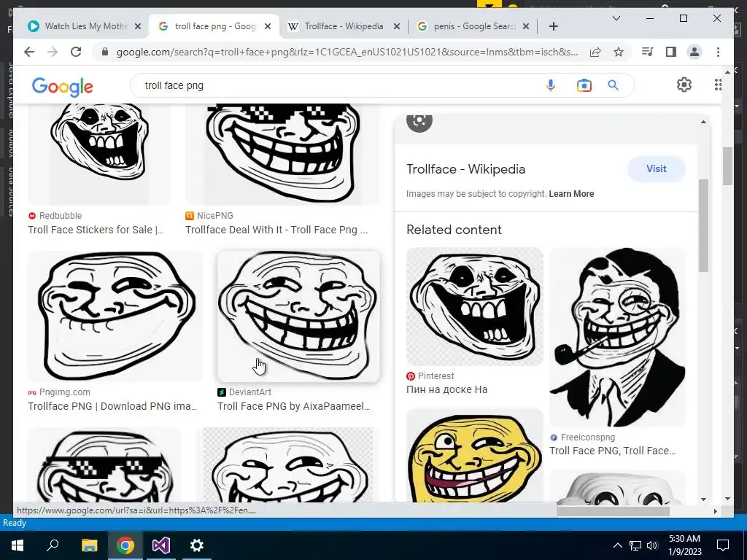Click the page's vertical scrollbar thumb
This screenshot has height=560, width=747.
[727, 166]
